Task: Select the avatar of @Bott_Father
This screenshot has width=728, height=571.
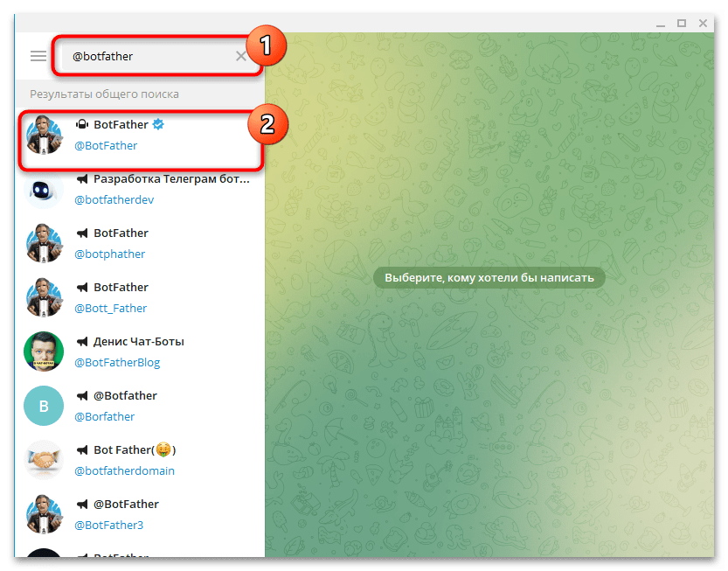Action: click(44, 297)
